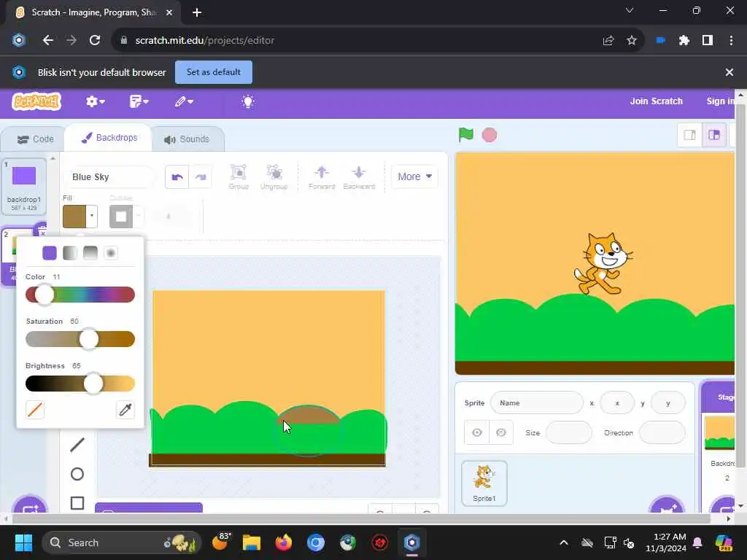Click the cat sprite on stage
Image resolution: width=747 pixels, height=560 pixels.
pos(603,263)
